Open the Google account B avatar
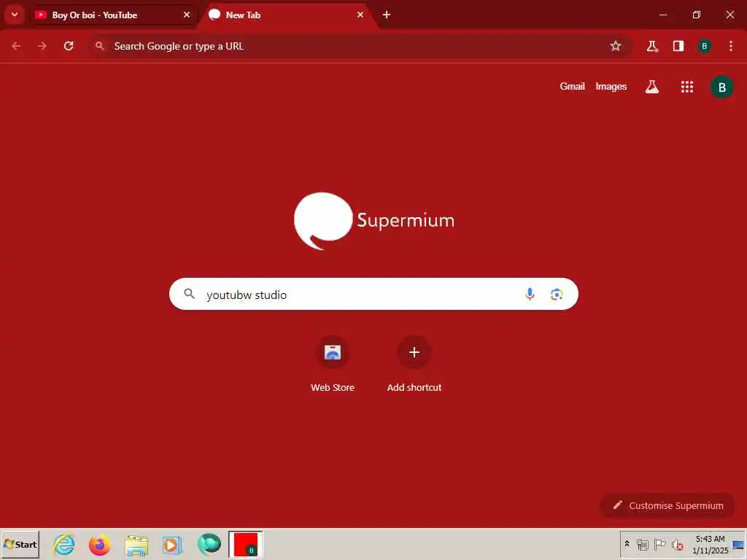Viewport: 747px width, 560px height. pos(721,87)
